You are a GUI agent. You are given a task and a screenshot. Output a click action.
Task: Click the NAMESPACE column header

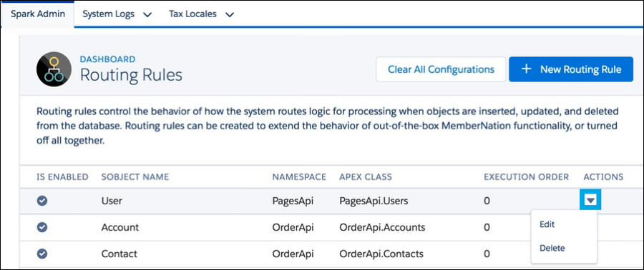click(x=299, y=177)
